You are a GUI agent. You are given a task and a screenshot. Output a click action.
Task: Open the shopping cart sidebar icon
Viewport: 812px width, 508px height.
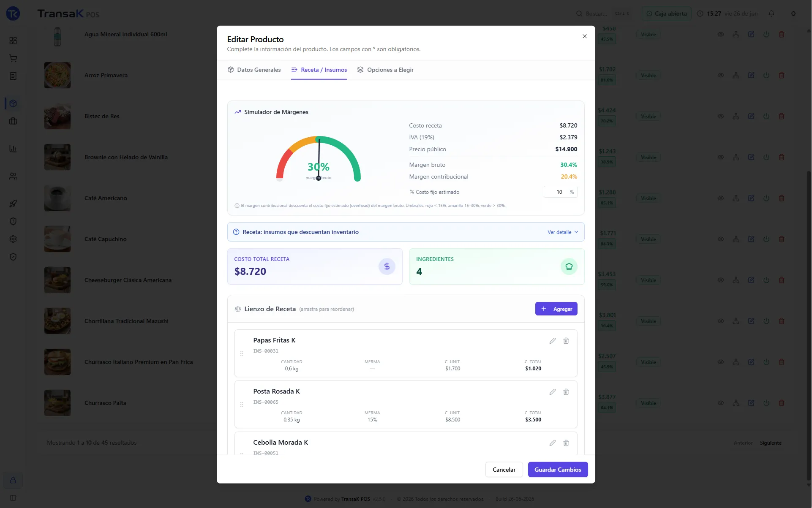13,58
